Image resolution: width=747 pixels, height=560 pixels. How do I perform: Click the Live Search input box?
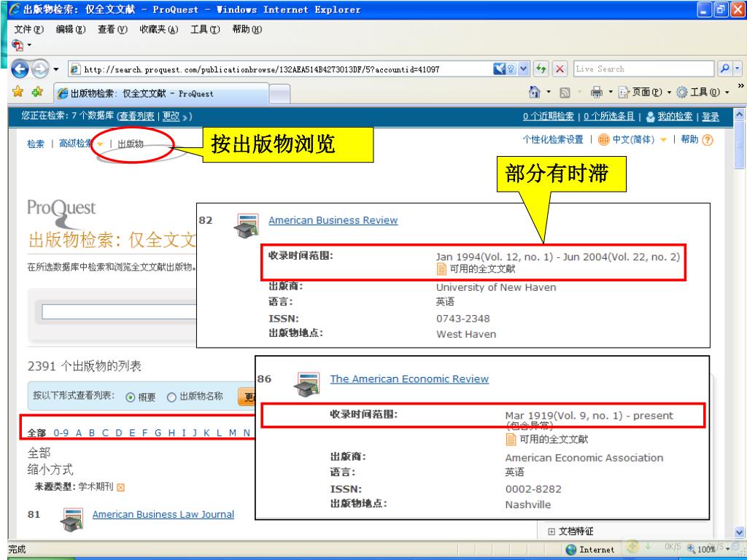[x=644, y=69]
